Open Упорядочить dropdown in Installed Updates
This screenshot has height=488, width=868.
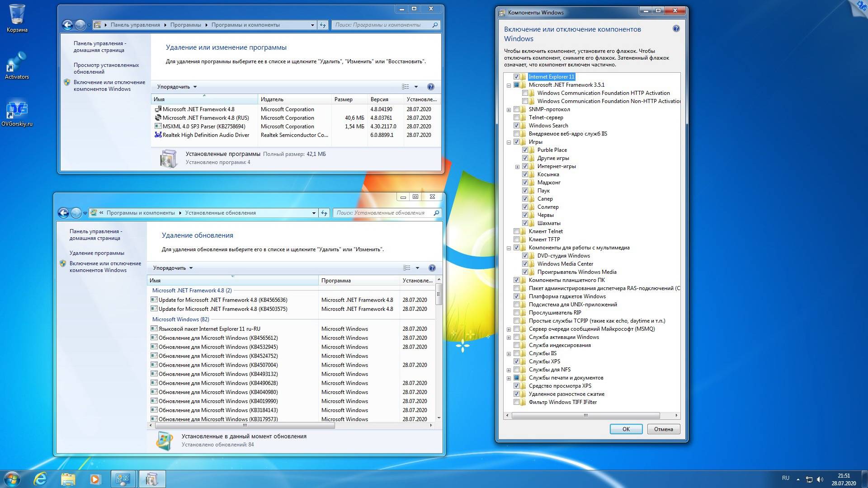click(x=173, y=268)
